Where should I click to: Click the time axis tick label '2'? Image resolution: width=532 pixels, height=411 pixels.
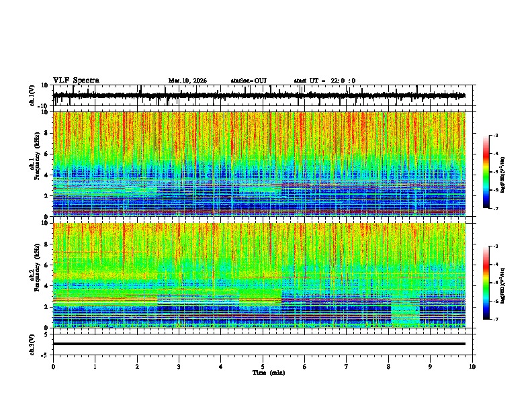(137, 367)
